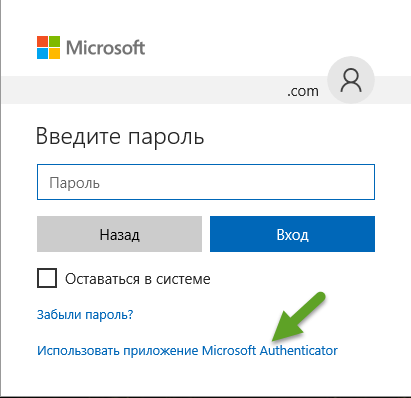The height and width of the screenshot is (398, 411).
Task: Focus the 'Пароль' password input field
Action: pyautogui.click(x=206, y=182)
